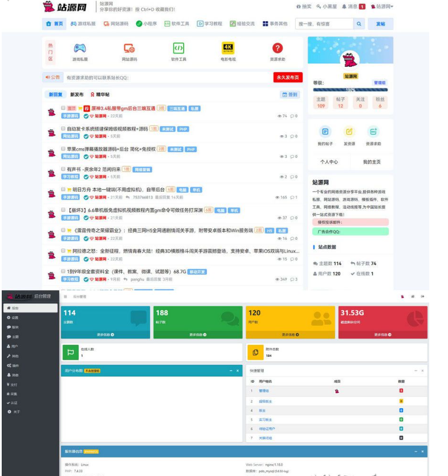Open 小程序 in the main navigation
448x476 pixels.
(x=146, y=24)
